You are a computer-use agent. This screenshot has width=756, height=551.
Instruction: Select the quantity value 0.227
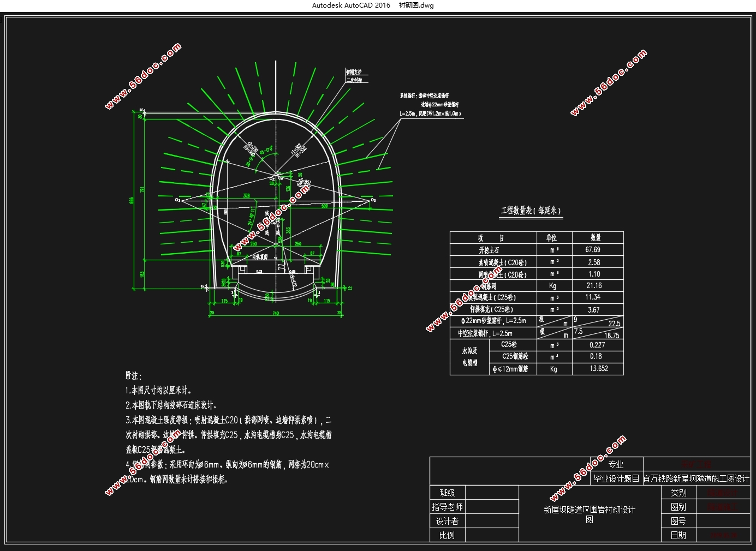click(x=597, y=345)
